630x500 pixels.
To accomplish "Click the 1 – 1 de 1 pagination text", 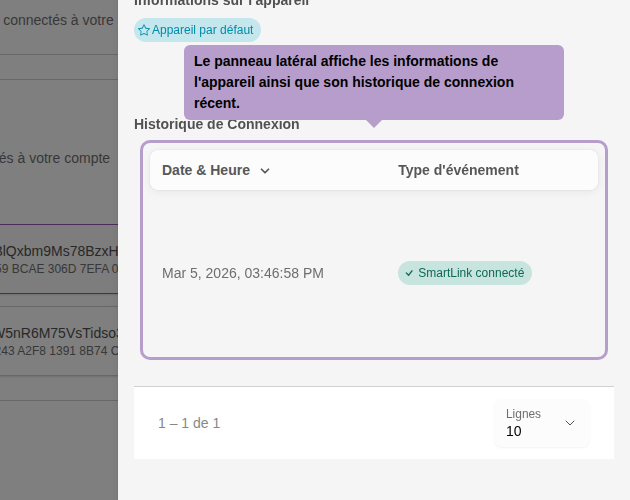I will (x=189, y=423).
